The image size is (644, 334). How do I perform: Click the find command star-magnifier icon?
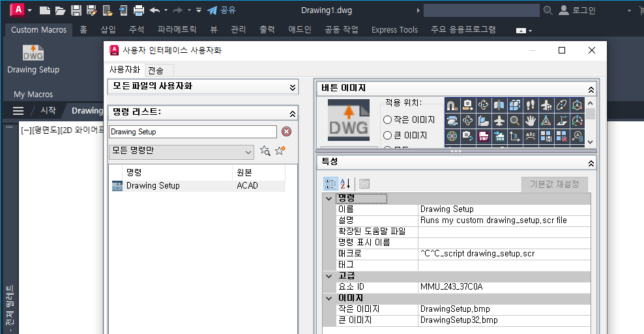(x=265, y=151)
